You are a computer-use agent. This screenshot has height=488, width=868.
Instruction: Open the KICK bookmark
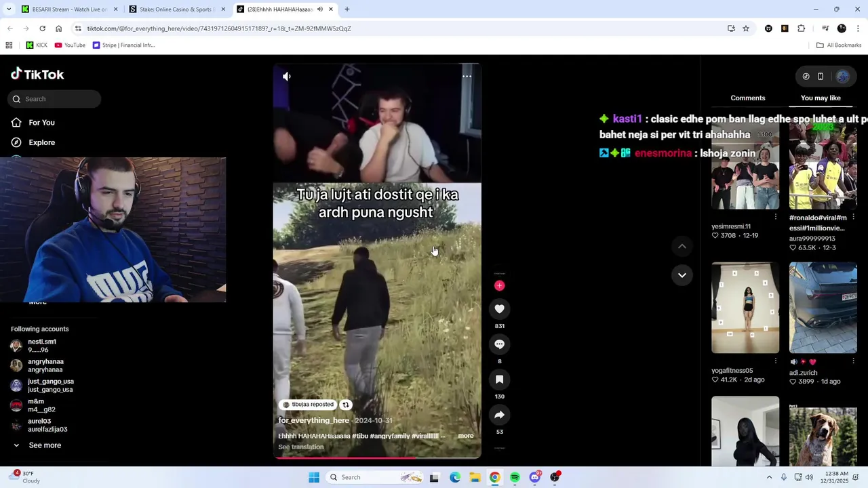tap(37, 45)
